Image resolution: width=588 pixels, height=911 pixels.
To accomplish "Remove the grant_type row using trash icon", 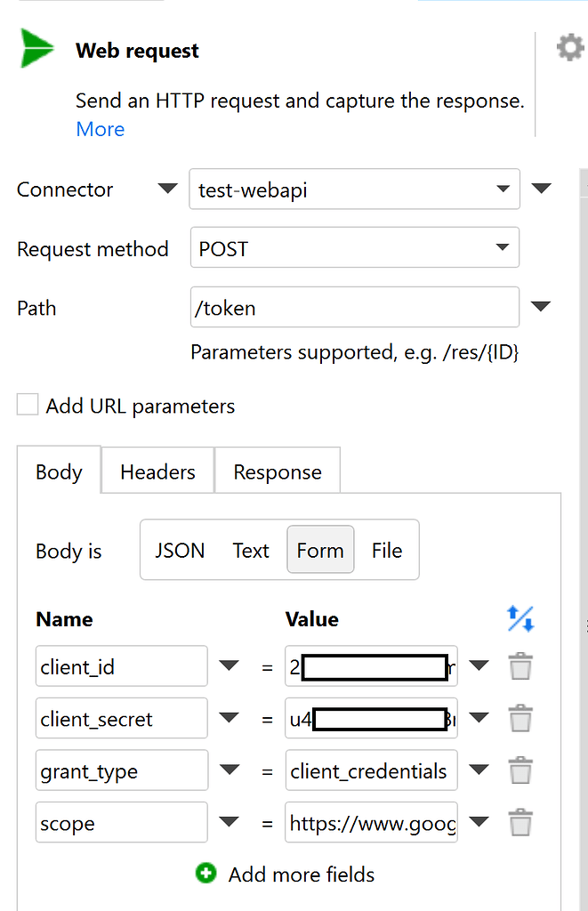I will pyautogui.click(x=520, y=770).
